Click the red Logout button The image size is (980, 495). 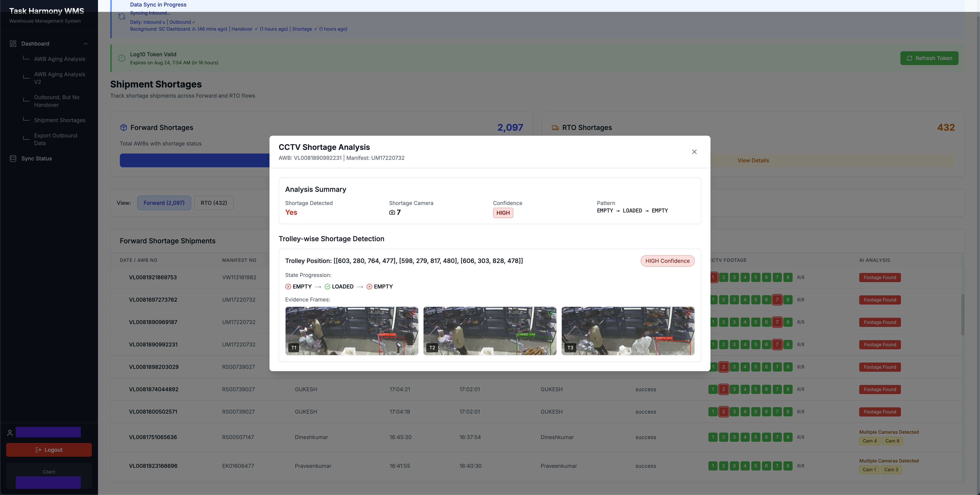[49, 450]
